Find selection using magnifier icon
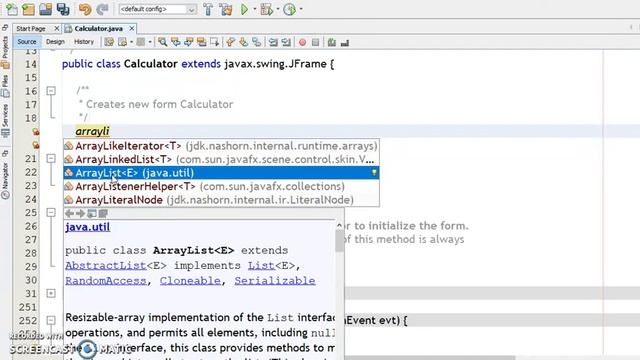This screenshot has height=360, width=640. [162, 42]
